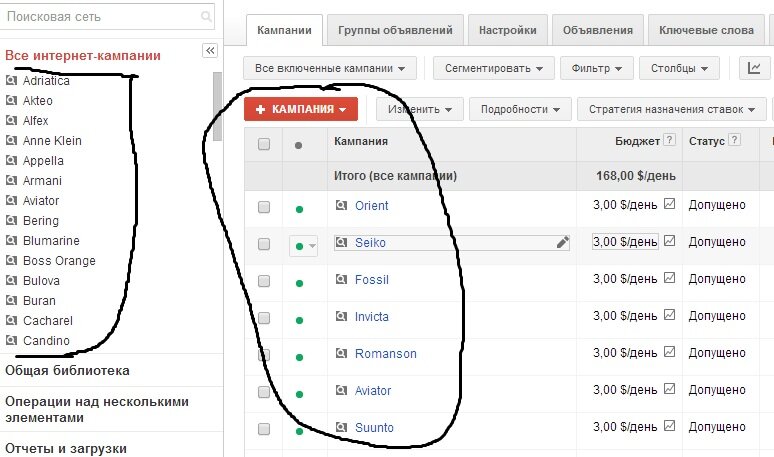Toggle the select-all checkbox in table header
This screenshot has height=457, width=774.
coord(264,144)
